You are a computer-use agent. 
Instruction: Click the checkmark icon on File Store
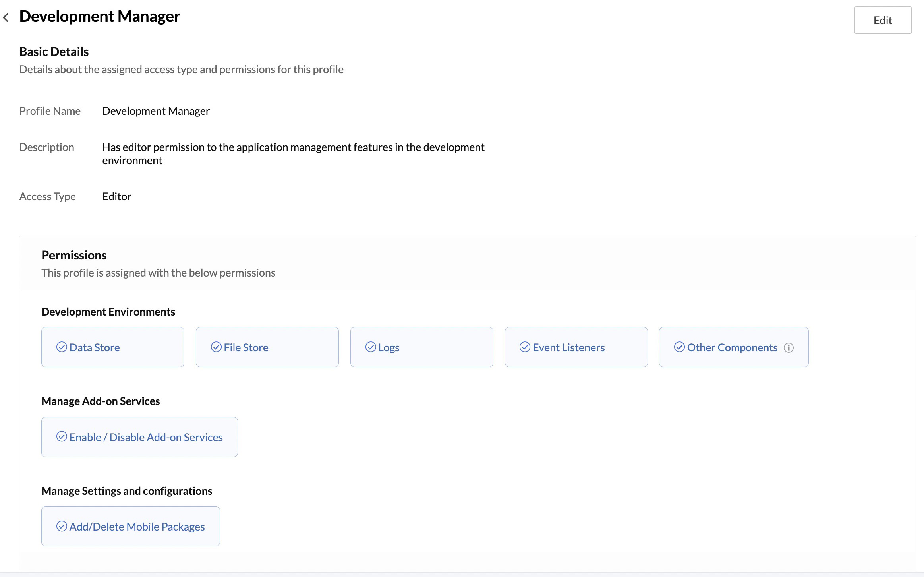[x=216, y=347]
